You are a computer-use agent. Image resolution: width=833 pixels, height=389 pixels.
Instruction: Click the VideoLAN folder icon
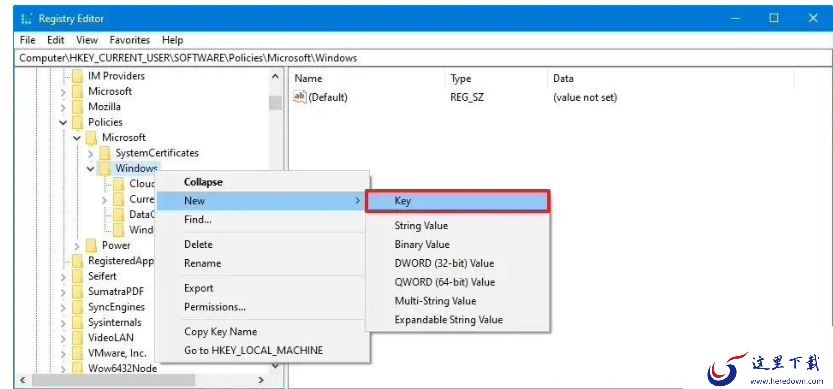(x=78, y=337)
